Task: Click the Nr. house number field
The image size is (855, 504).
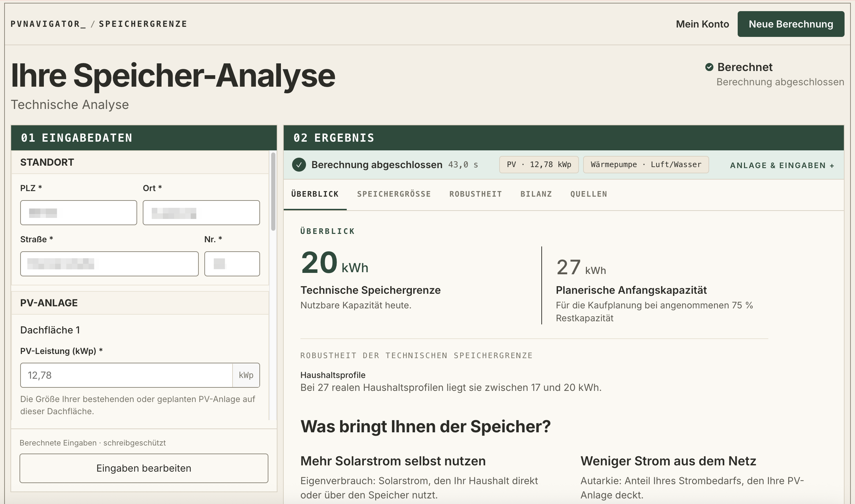Action: [232, 264]
